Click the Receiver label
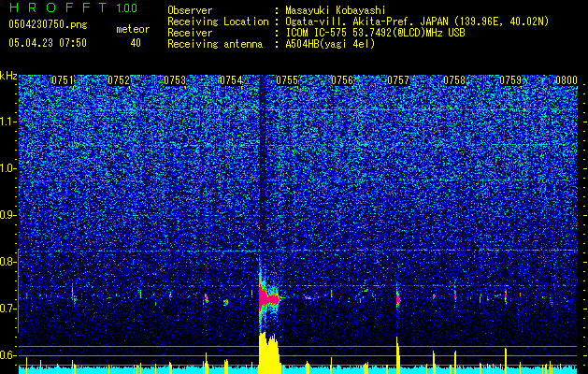The image size is (588, 374). [190, 33]
